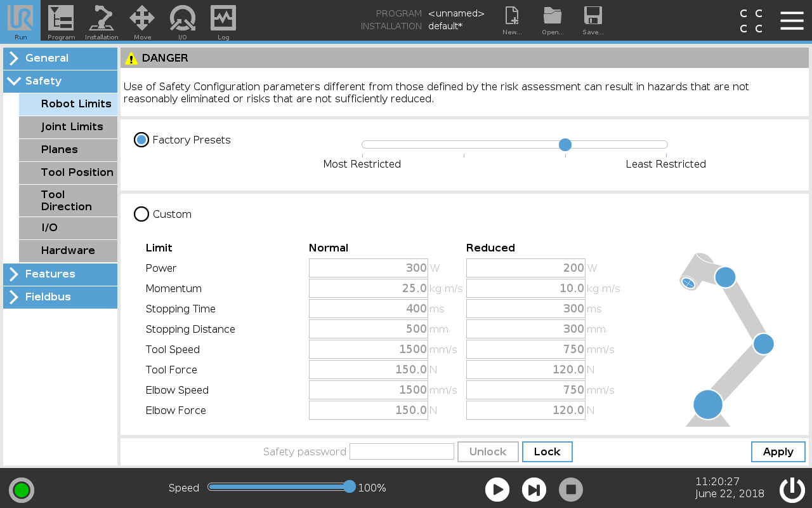Viewport: 812px width, 508px height.
Task: Select the Factory Presets radio button
Action: pos(141,140)
